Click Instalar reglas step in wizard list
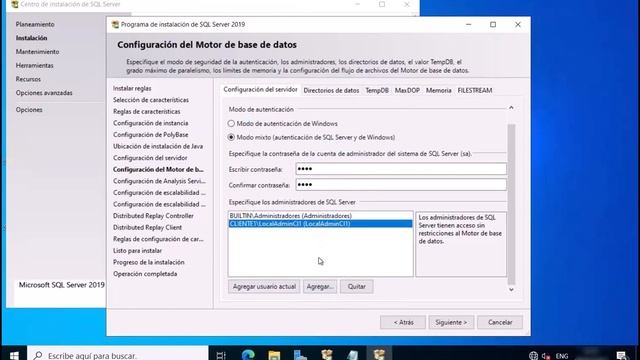640x360 pixels. (132, 88)
